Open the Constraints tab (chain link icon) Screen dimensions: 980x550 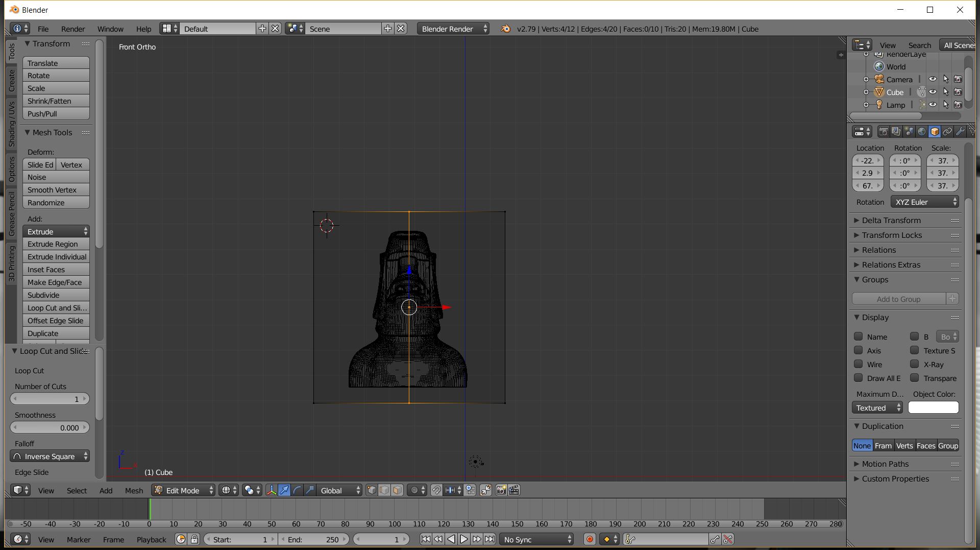tap(947, 132)
